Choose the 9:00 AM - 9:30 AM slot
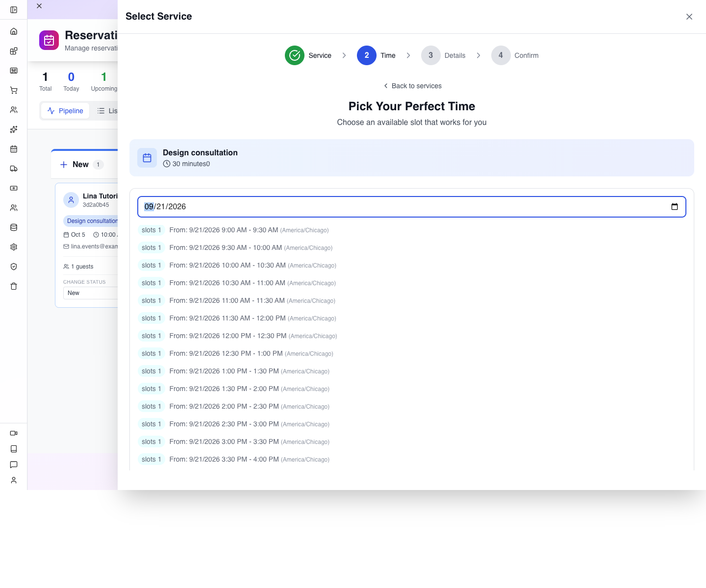 point(233,230)
